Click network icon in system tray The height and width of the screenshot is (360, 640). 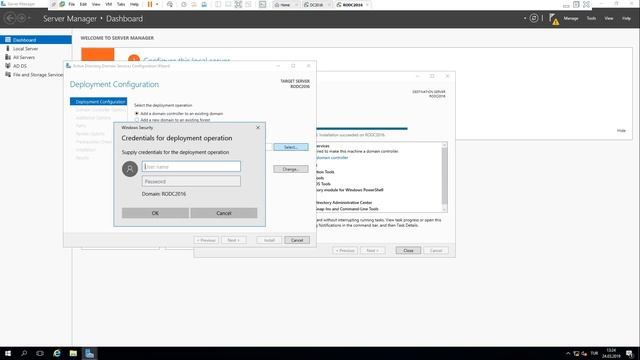pyautogui.click(x=576, y=353)
